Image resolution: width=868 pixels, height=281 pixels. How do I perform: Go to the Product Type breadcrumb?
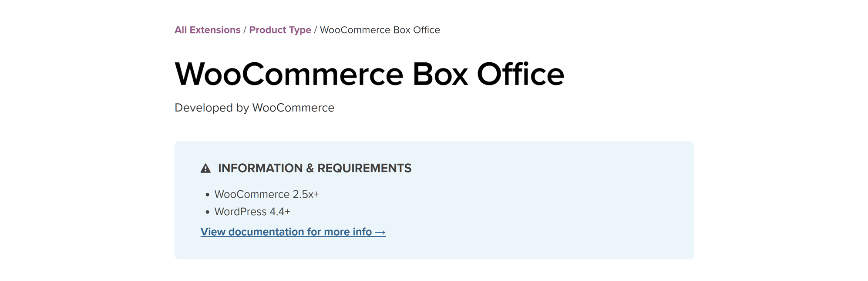pyautogui.click(x=280, y=30)
